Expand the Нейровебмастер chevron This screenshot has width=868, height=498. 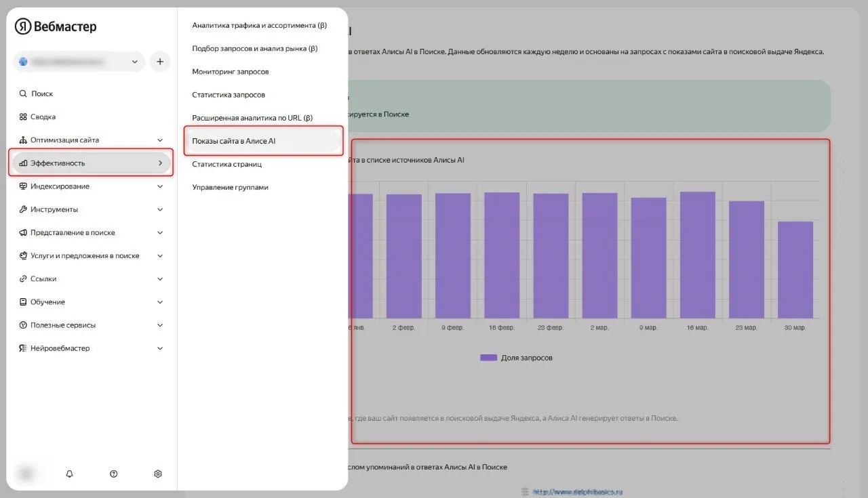point(160,348)
